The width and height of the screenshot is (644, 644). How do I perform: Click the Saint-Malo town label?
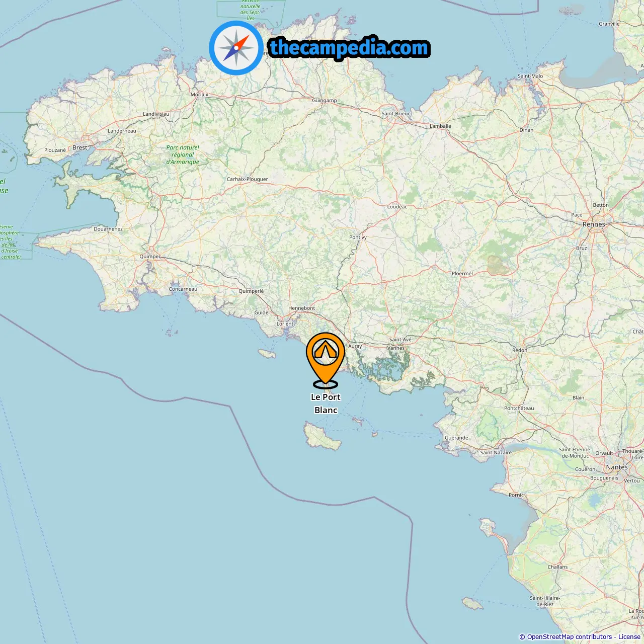click(530, 76)
